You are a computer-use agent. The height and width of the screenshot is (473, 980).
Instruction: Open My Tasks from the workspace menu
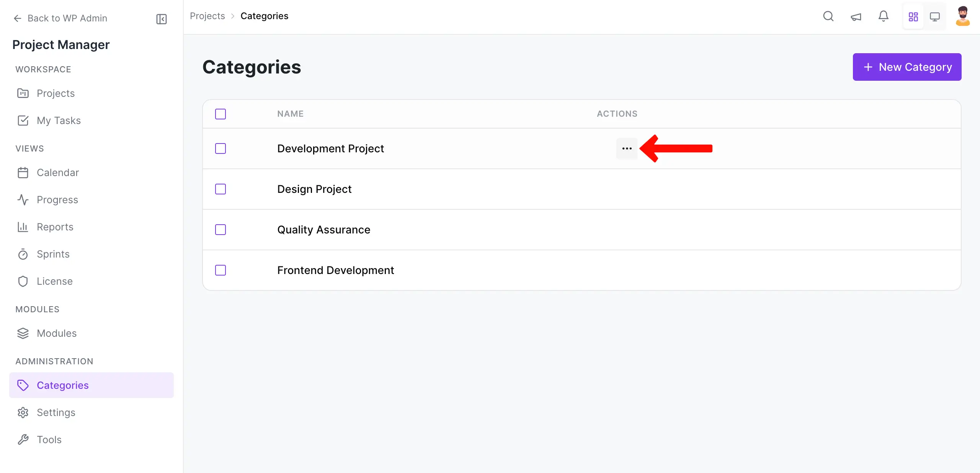23,121
